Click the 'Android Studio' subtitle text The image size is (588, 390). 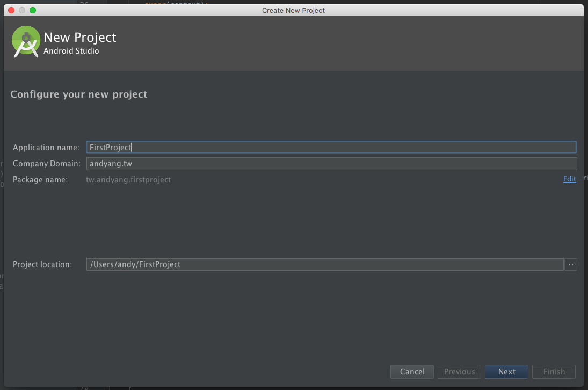point(71,51)
